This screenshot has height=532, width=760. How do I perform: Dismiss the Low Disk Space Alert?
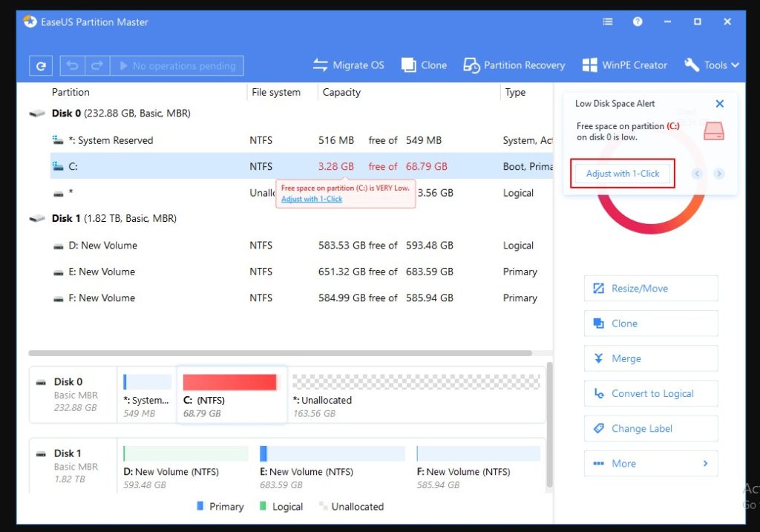(x=719, y=103)
